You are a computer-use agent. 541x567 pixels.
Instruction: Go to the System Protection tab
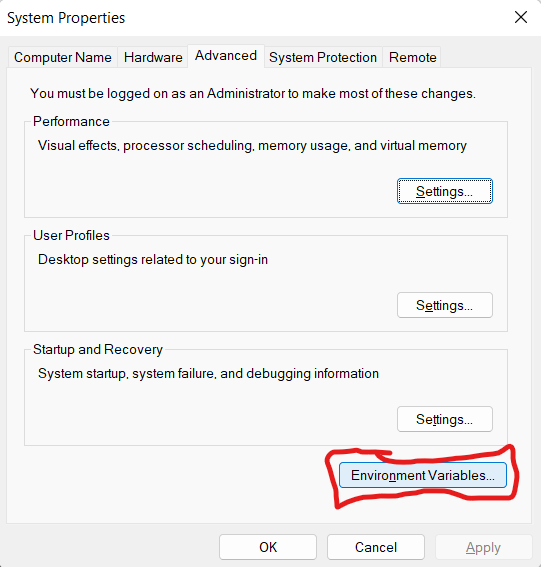(323, 57)
